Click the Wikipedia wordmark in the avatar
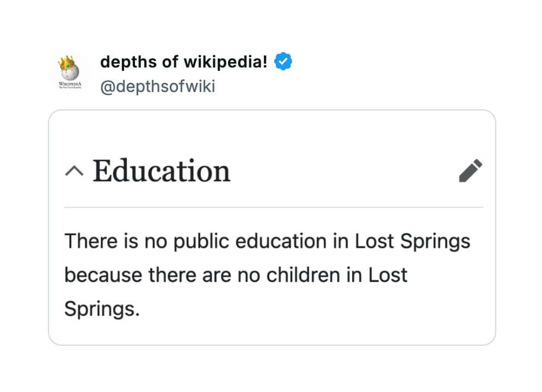 click(70, 84)
